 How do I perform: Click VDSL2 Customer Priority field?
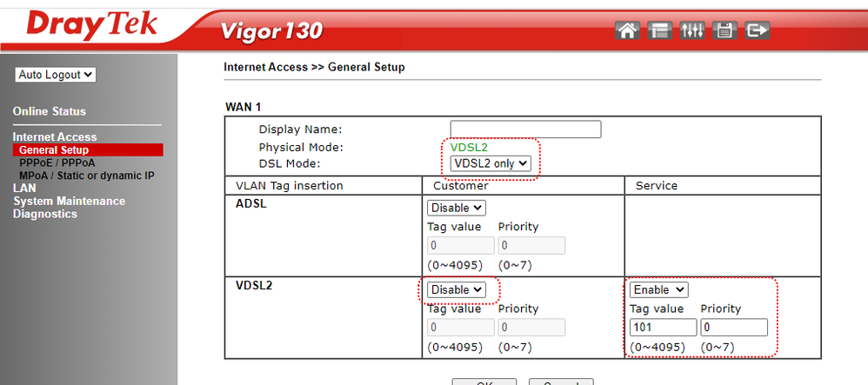click(x=531, y=328)
